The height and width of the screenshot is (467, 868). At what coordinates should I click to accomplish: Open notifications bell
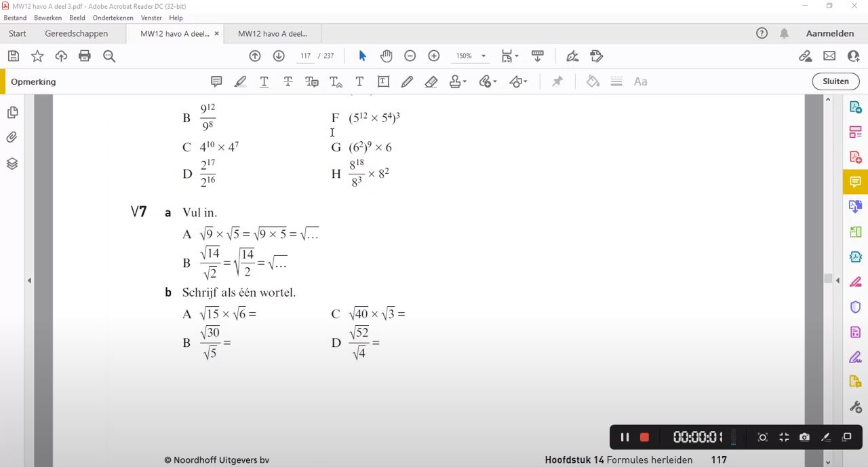tap(784, 33)
